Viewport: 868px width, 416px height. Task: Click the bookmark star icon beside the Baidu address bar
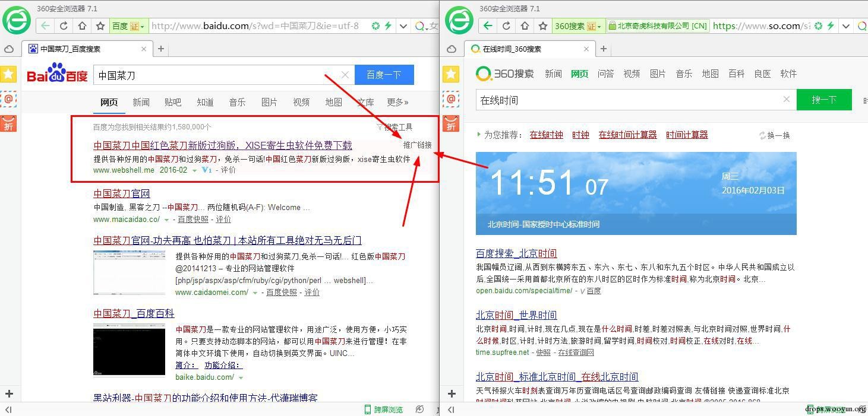pos(100,26)
